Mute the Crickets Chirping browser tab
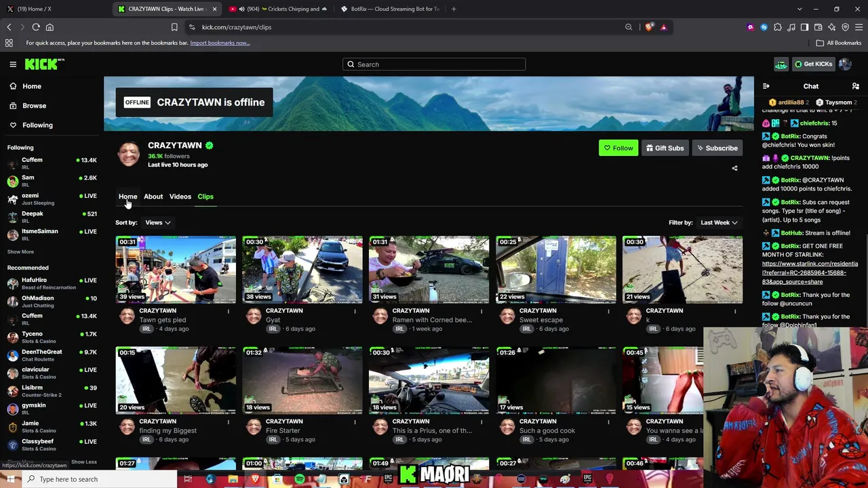The image size is (868, 488). pyautogui.click(x=242, y=9)
